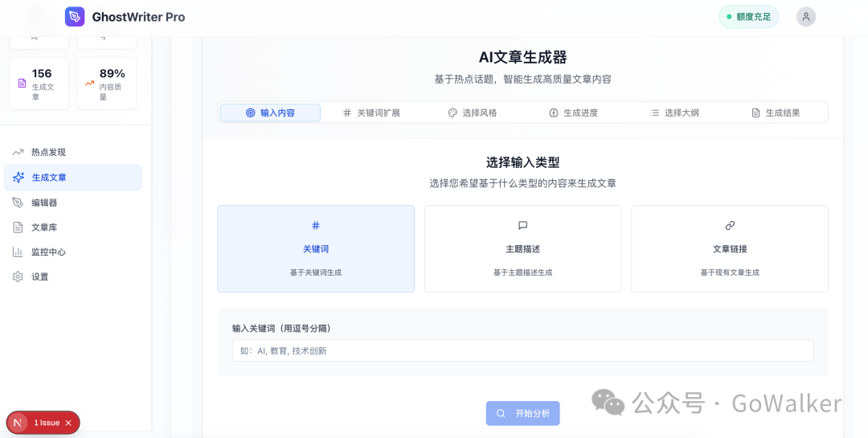
Task: Switch to the 选择大纲 step tab
Action: point(674,113)
